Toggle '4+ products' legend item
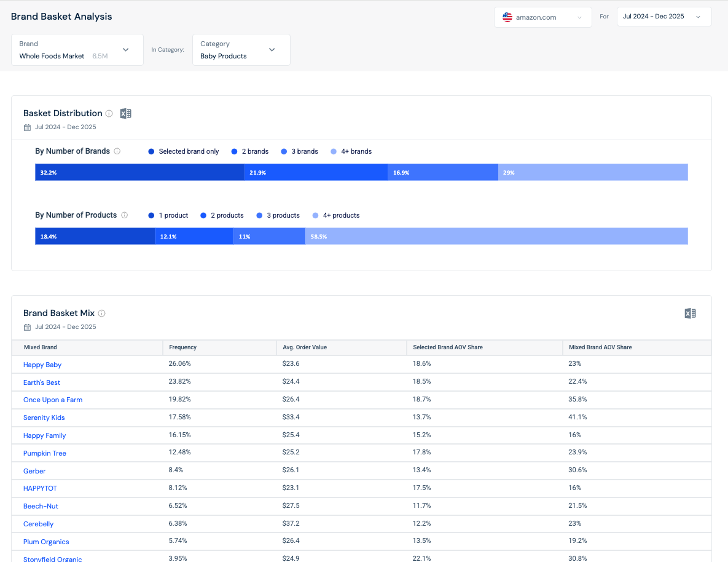The image size is (728, 562). tap(336, 215)
